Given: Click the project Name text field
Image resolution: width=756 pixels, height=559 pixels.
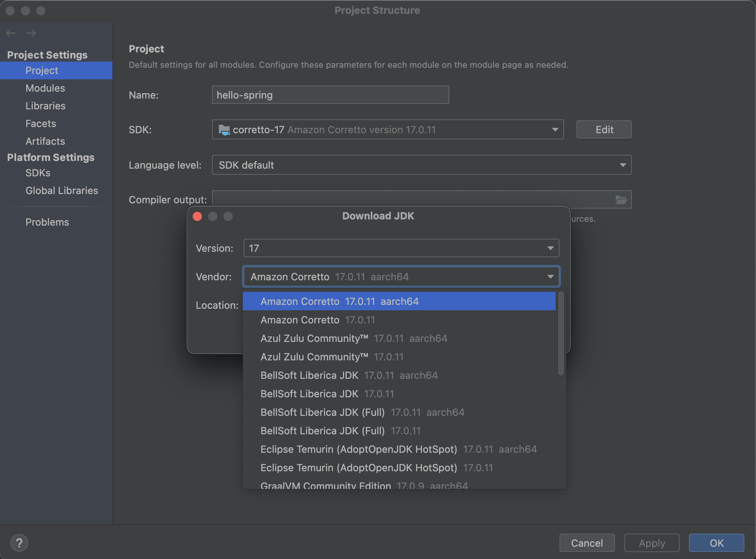Looking at the screenshot, I should click(x=330, y=95).
